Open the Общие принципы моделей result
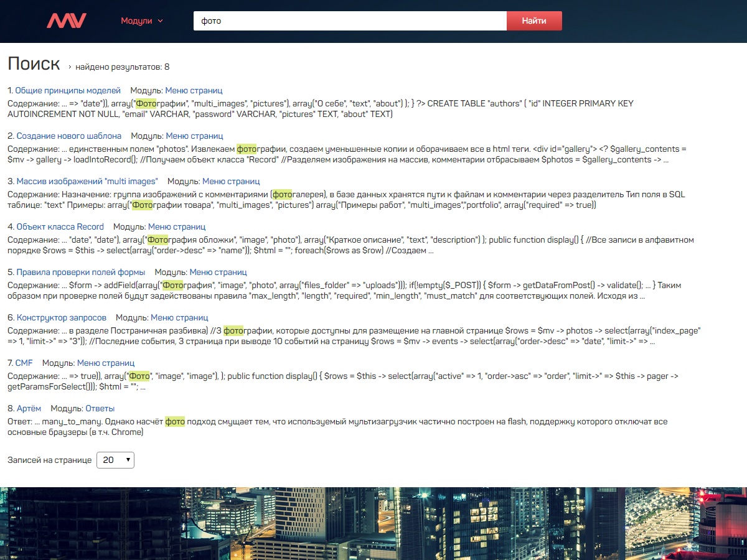 pos(68,90)
